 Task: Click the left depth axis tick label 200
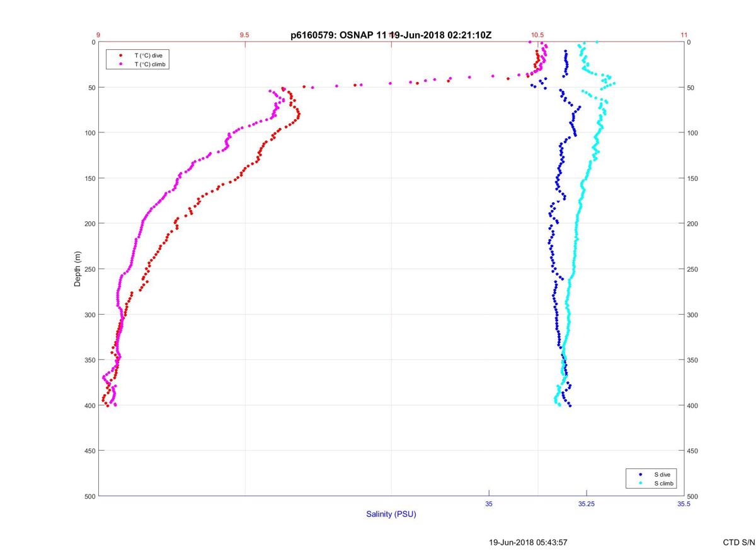(x=89, y=224)
